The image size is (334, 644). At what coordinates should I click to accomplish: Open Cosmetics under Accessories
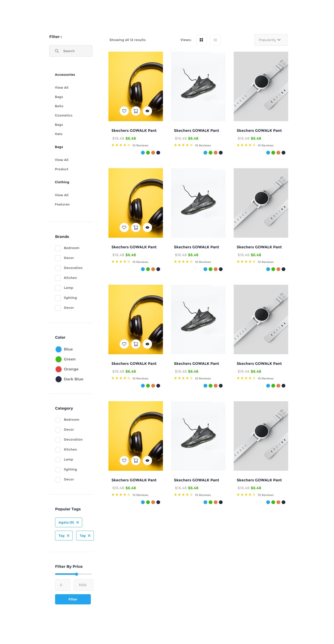pyautogui.click(x=64, y=115)
